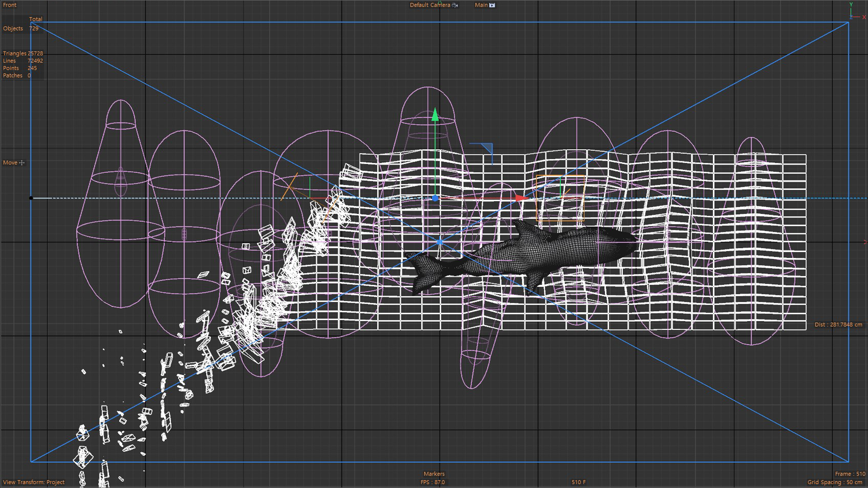Click the Grid Spacing : 50 cm readout
This screenshot has width=868, height=488.
(x=835, y=482)
